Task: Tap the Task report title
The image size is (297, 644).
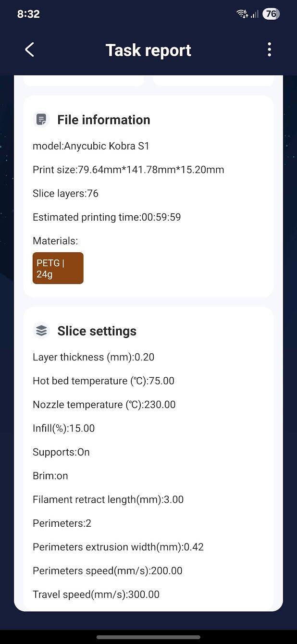Action: pyautogui.click(x=148, y=50)
